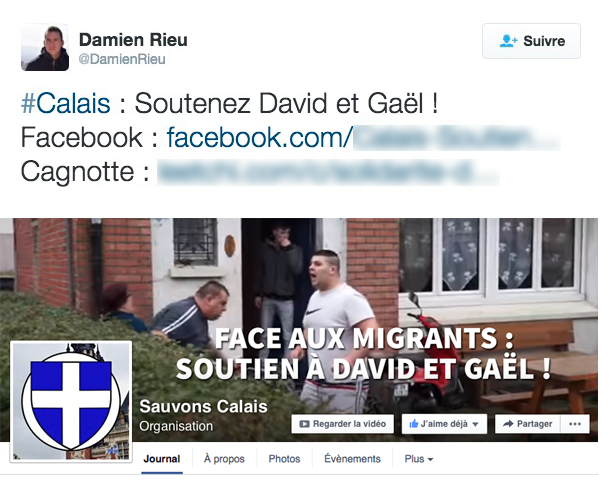Open the blurred Cagnotte link
Viewport: 610px width, 491px height.
point(328,172)
